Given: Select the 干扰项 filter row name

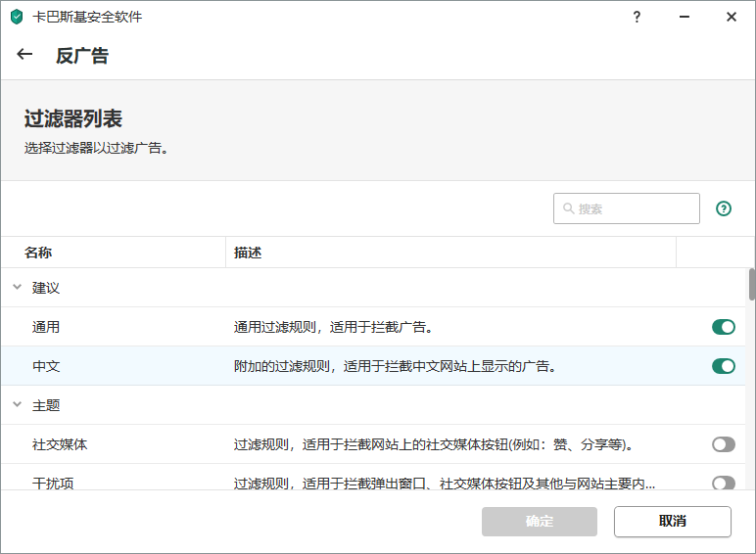Looking at the screenshot, I should [53, 484].
